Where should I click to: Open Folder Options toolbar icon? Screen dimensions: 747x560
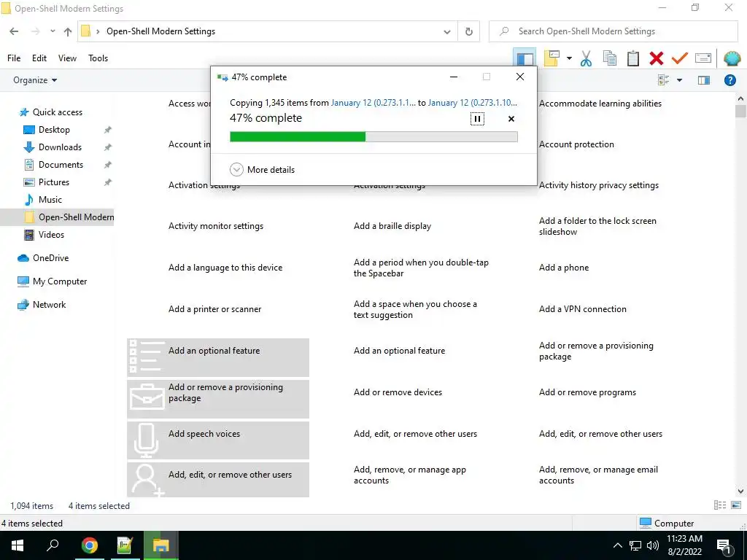pos(551,58)
